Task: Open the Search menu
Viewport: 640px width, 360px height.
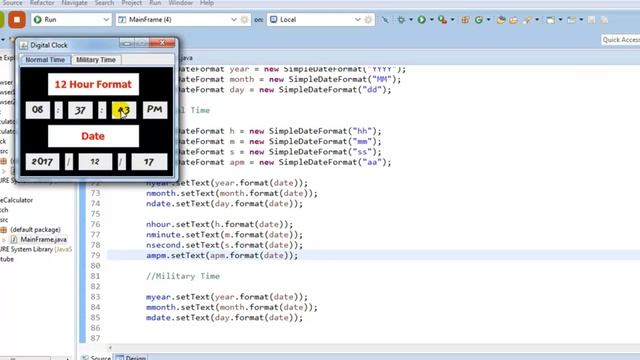Action: pos(104,3)
